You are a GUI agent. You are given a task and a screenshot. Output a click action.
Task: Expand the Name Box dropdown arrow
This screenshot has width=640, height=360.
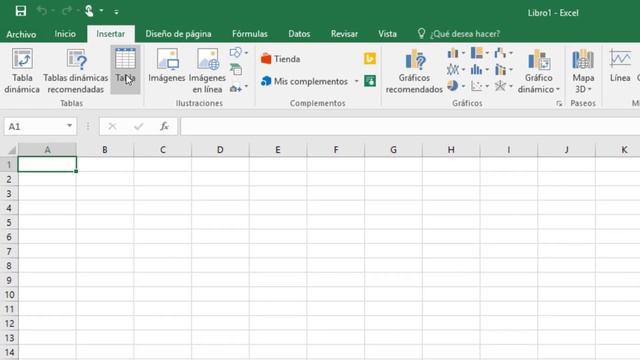tap(70, 126)
